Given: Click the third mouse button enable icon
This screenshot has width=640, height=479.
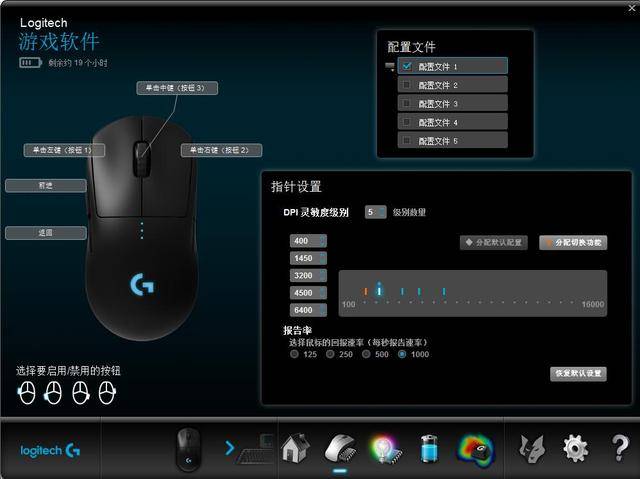Looking at the screenshot, I should pos(80,393).
